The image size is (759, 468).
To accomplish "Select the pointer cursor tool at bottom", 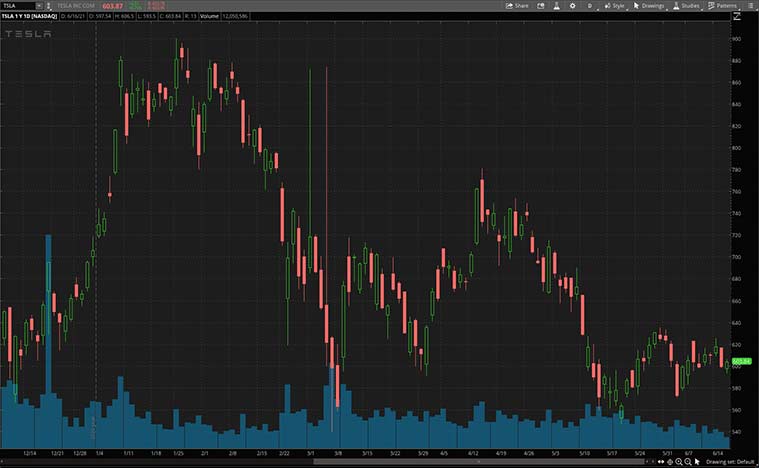I will pos(697,462).
